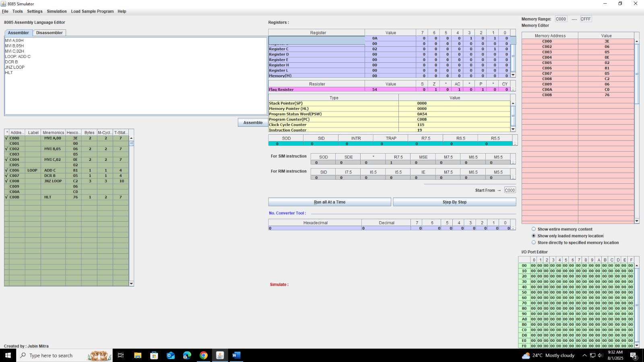Click memory range end field CFFF
The width and height of the screenshot is (644, 362).
click(x=586, y=19)
